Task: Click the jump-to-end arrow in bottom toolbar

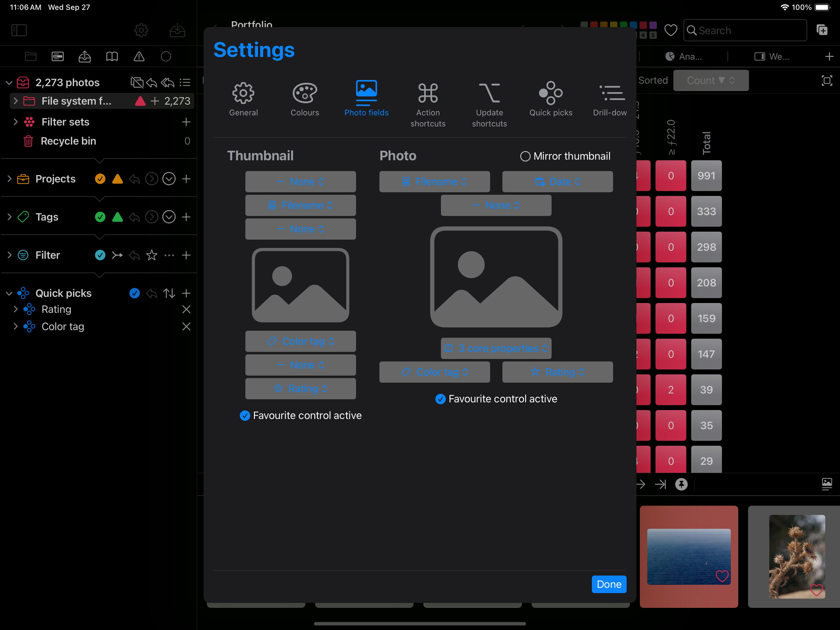Action: coord(660,484)
